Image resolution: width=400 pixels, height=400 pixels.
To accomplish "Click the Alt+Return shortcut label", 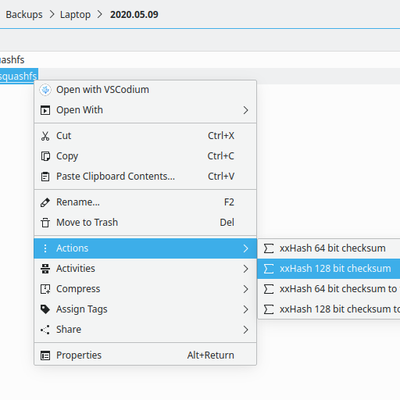I will coord(211,356).
